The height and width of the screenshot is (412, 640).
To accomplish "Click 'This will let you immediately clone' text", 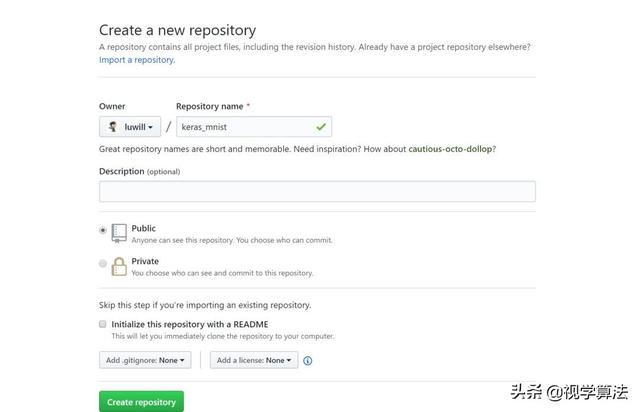I will [x=223, y=336].
